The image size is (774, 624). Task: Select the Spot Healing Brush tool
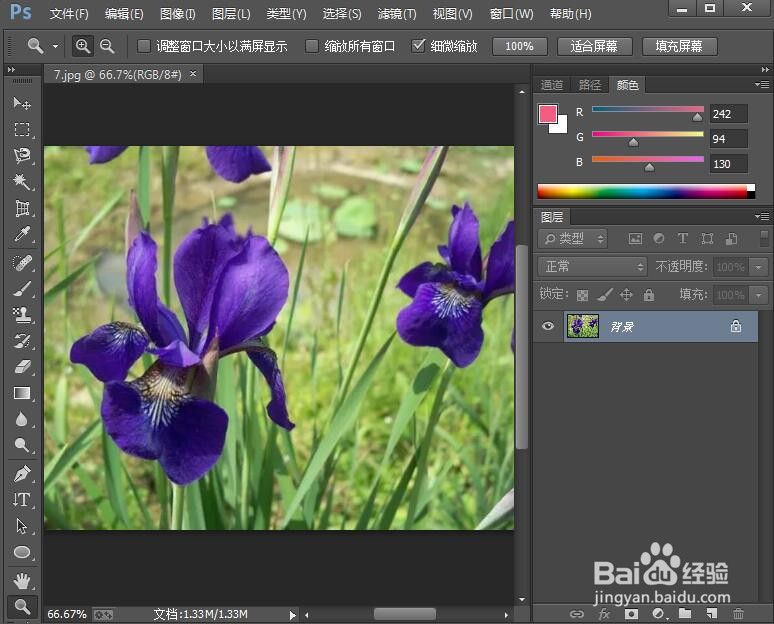click(x=22, y=263)
